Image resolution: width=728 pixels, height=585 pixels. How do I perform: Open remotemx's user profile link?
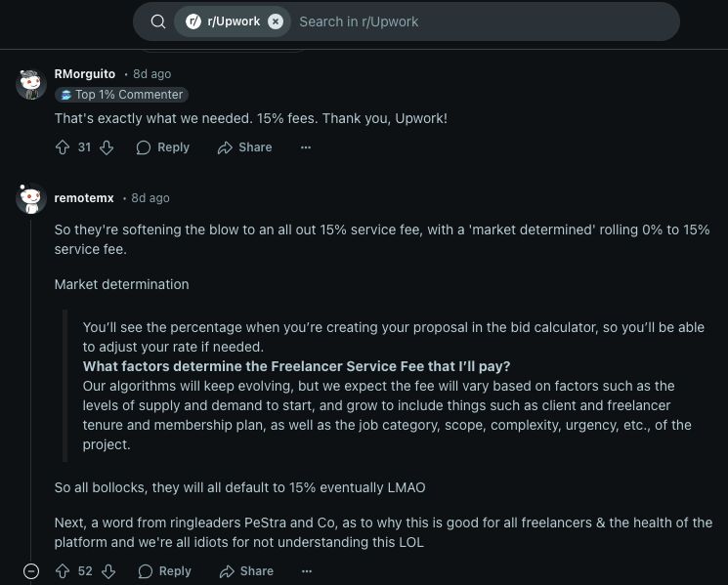click(x=84, y=198)
